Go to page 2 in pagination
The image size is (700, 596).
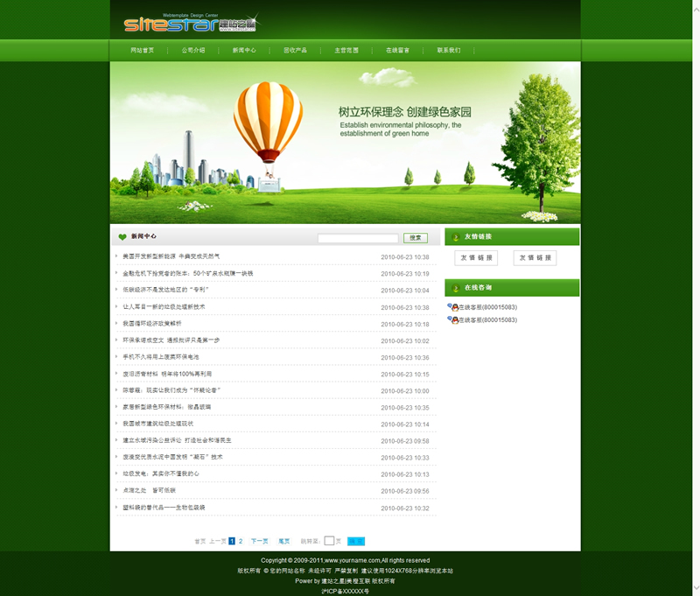coord(241,542)
